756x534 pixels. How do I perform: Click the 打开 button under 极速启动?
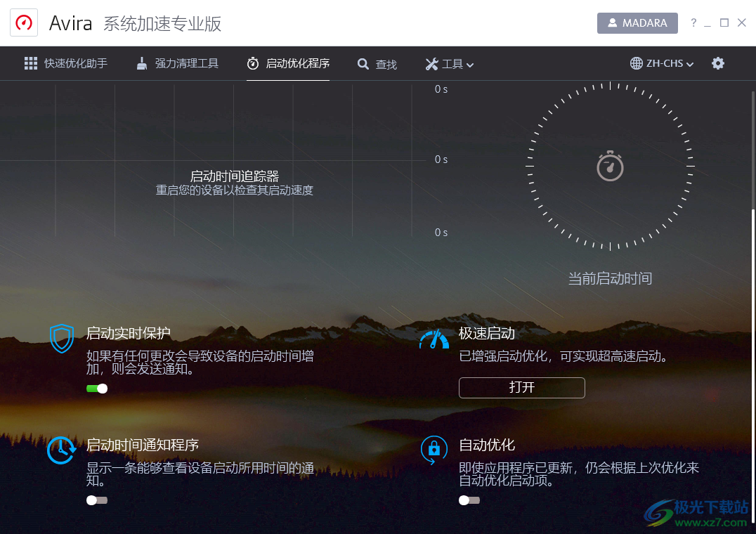tap(521, 387)
